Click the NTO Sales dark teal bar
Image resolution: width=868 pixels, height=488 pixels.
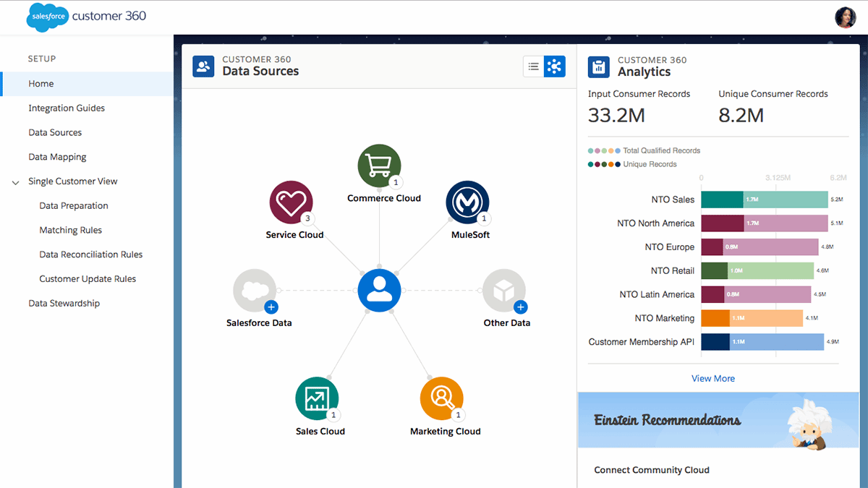pyautogui.click(x=722, y=200)
